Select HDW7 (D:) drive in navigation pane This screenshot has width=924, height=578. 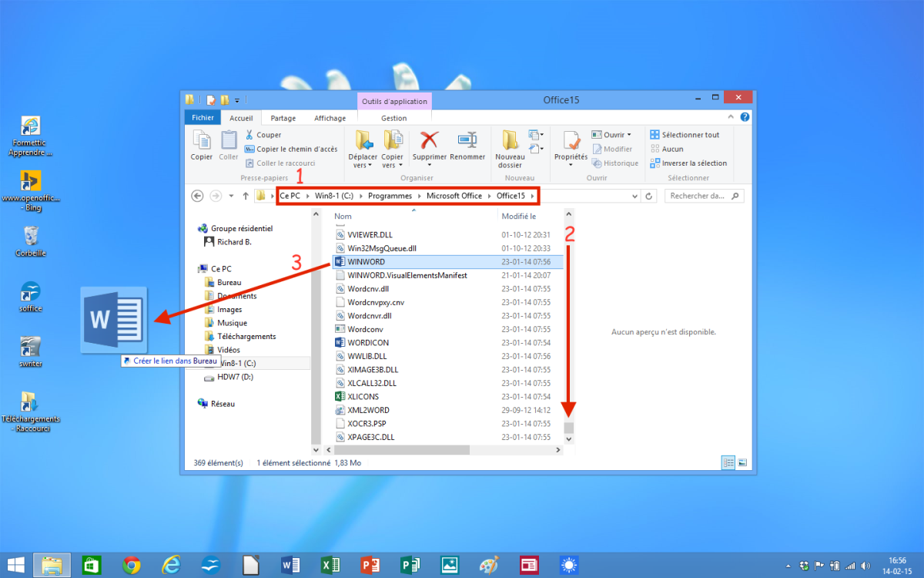coord(228,377)
